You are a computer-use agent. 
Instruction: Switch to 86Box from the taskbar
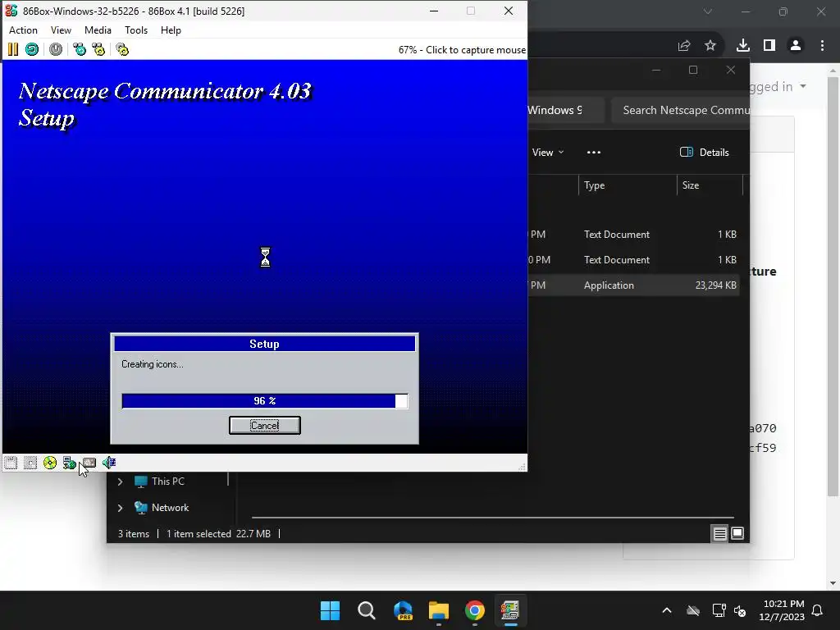tap(510, 610)
